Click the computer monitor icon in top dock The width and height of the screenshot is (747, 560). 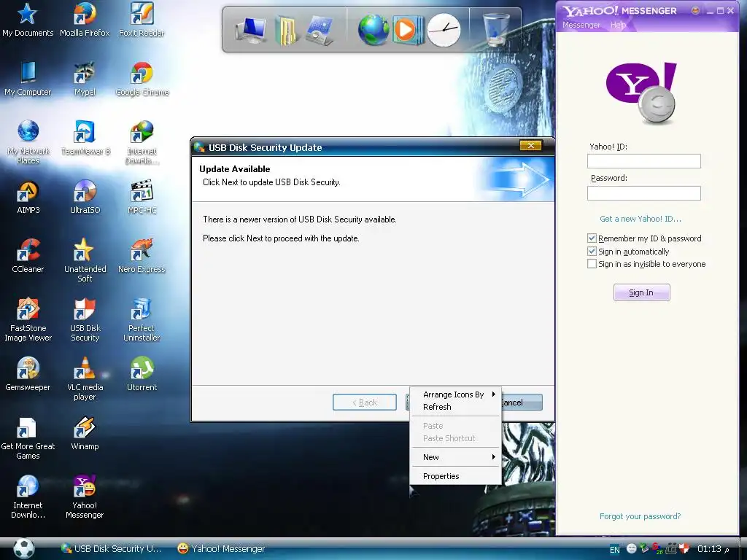pyautogui.click(x=251, y=29)
